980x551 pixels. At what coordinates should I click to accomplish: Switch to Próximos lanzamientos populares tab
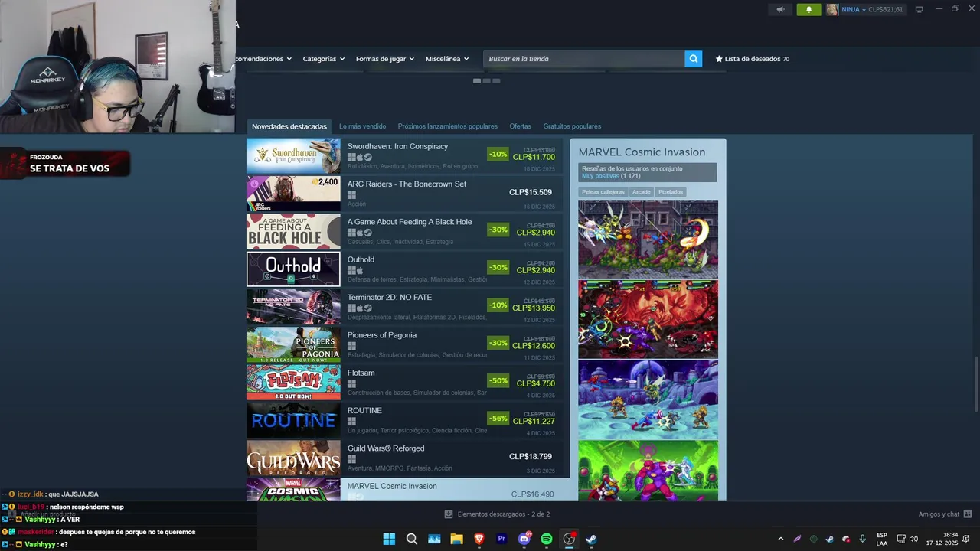click(447, 126)
